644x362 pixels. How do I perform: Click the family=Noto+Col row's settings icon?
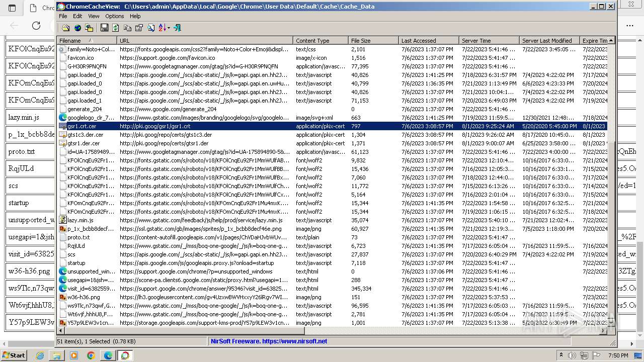pos(62,49)
